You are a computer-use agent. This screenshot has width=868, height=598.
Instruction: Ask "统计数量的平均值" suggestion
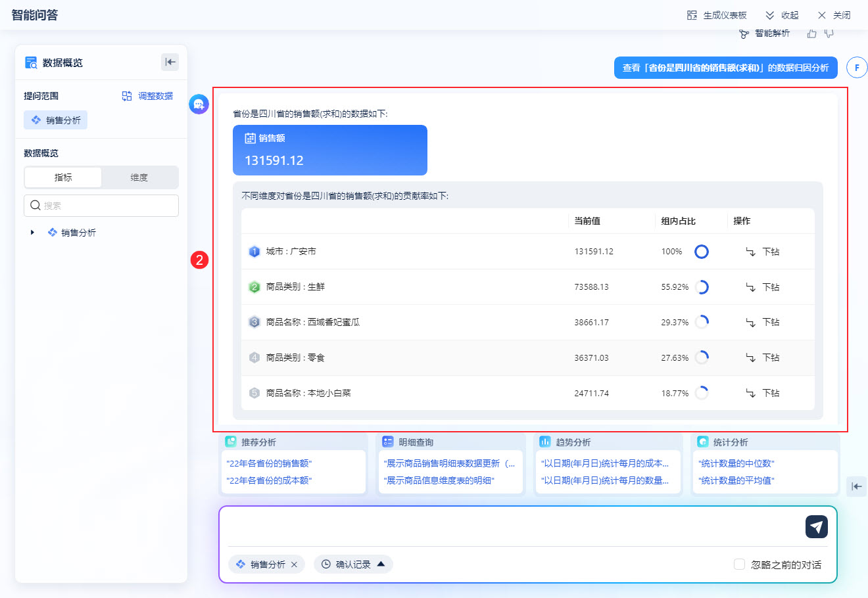click(736, 481)
